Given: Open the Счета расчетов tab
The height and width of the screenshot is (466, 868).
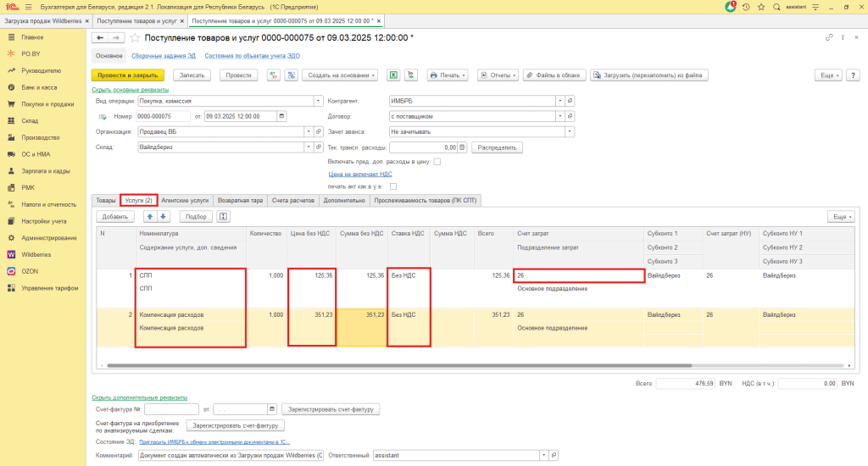Looking at the screenshot, I should click(292, 200).
